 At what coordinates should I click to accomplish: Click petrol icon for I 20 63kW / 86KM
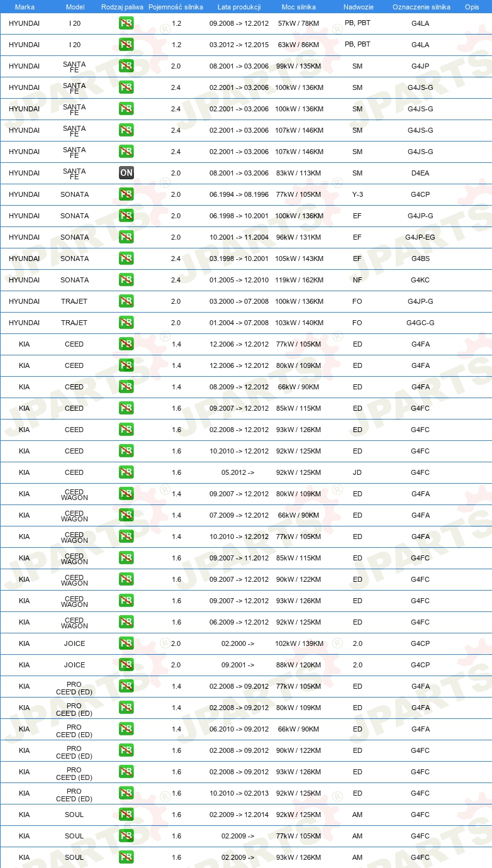(x=126, y=45)
